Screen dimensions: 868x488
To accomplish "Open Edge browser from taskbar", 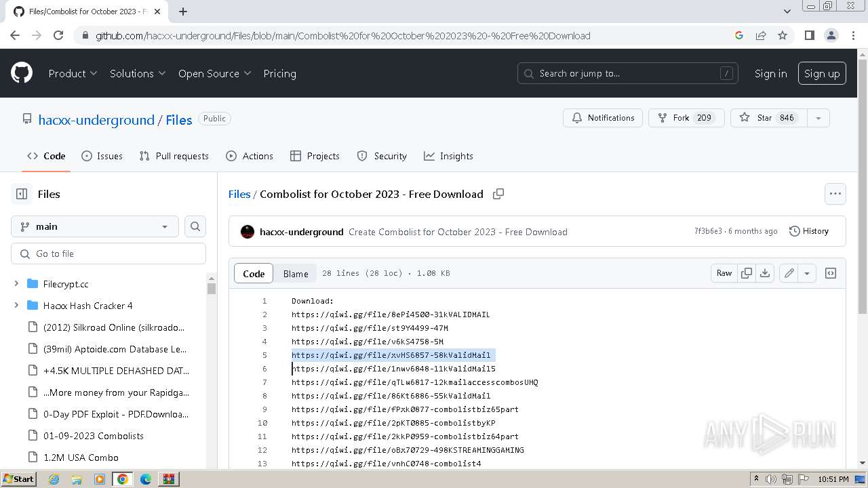I will [x=146, y=479].
